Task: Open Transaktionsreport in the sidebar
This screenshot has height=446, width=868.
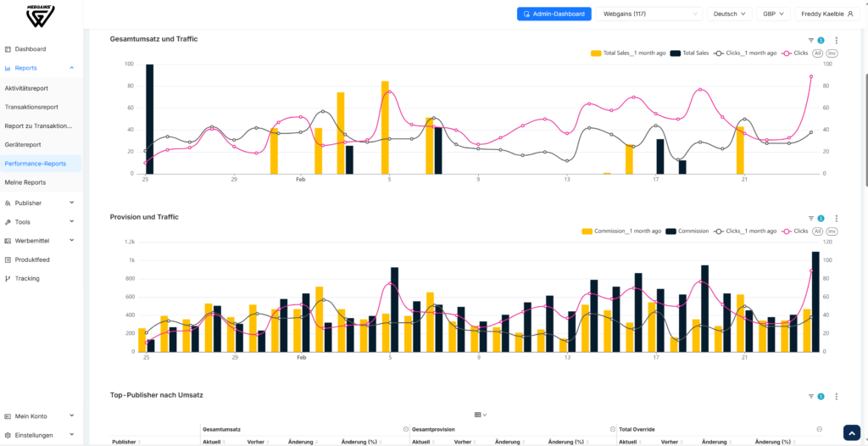Action: (31, 107)
